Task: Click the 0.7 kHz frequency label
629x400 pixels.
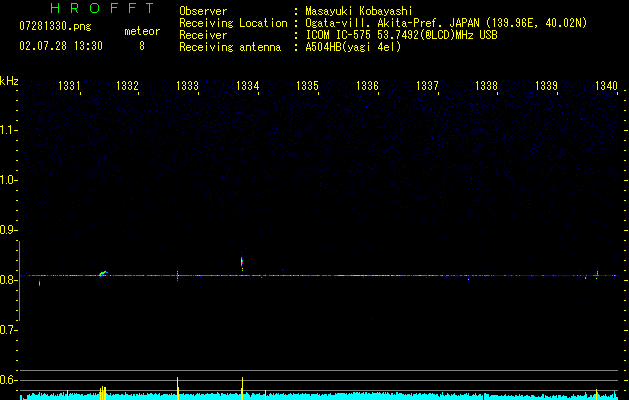Action: [8, 330]
